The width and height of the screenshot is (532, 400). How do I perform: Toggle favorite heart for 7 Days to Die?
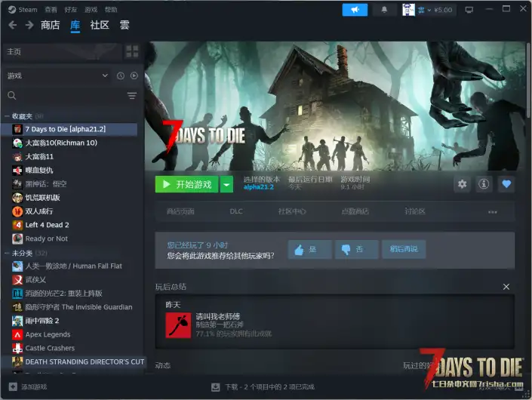[506, 184]
